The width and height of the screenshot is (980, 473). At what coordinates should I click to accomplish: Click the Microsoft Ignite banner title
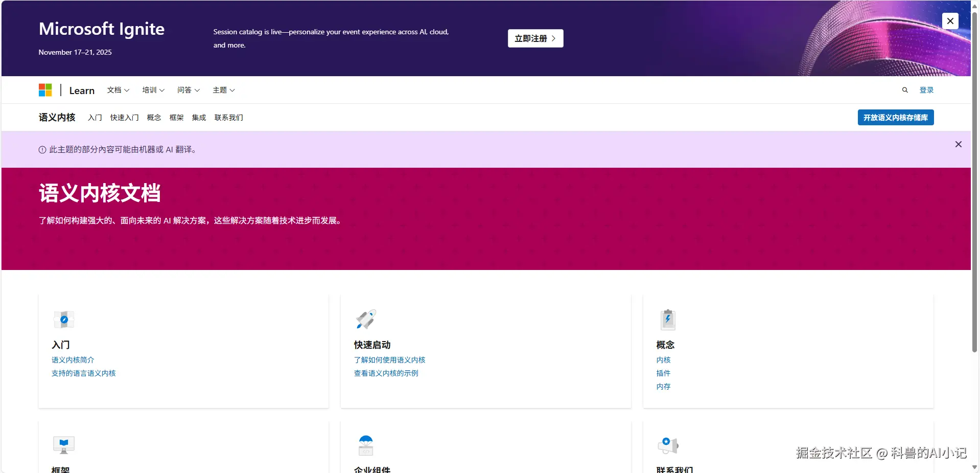[x=102, y=29]
